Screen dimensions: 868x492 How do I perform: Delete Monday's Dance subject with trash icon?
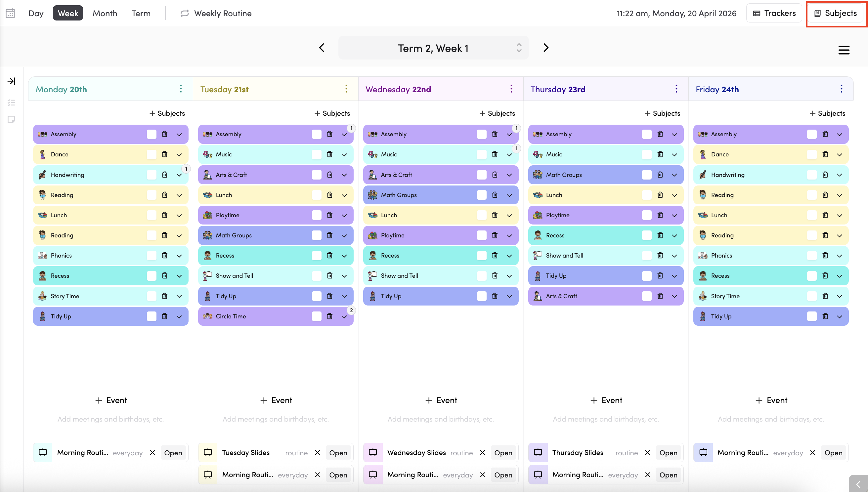click(165, 154)
